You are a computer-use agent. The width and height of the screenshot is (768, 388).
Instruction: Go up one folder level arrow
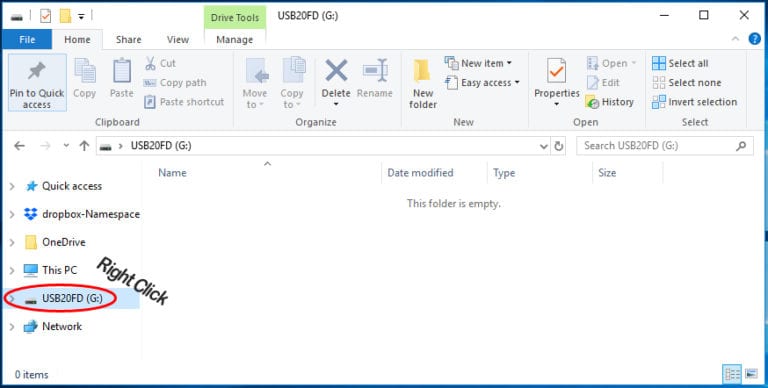[x=84, y=146]
